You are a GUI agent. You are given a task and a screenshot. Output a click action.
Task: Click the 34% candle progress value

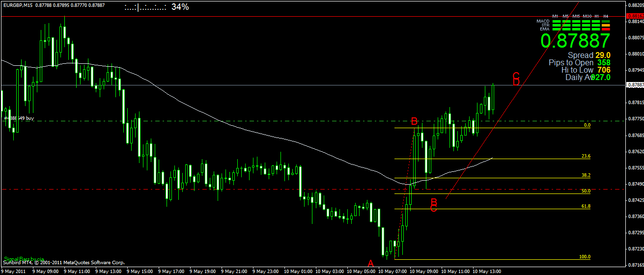(180, 7)
